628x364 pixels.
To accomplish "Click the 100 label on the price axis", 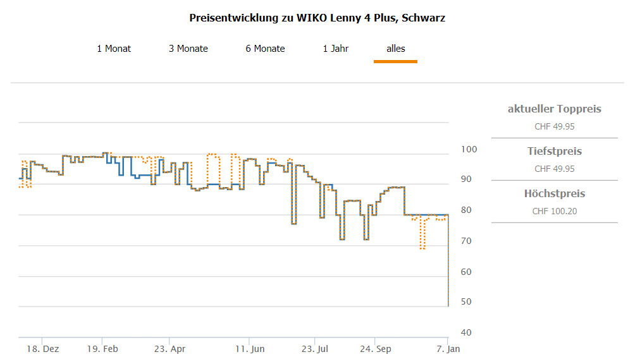I will [469, 150].
